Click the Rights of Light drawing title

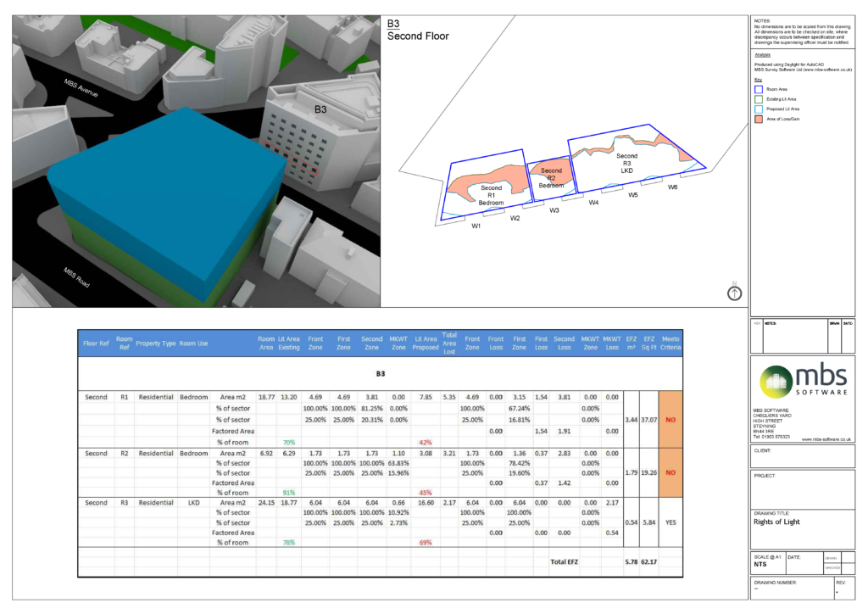(x=776, y=522)
